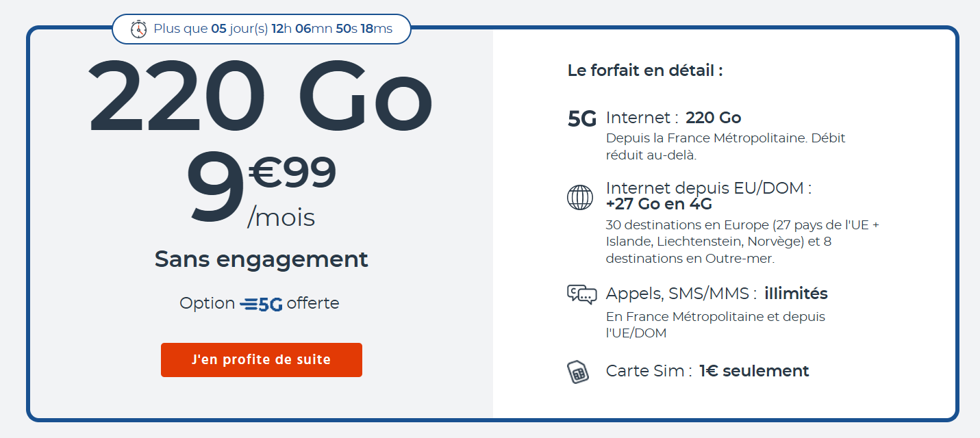
Task: Click Sans engagement text
Action: coord(261,259)
